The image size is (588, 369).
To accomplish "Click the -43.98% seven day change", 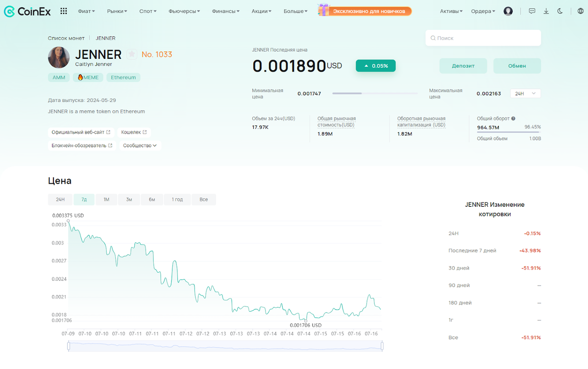I will pos(530,250).
